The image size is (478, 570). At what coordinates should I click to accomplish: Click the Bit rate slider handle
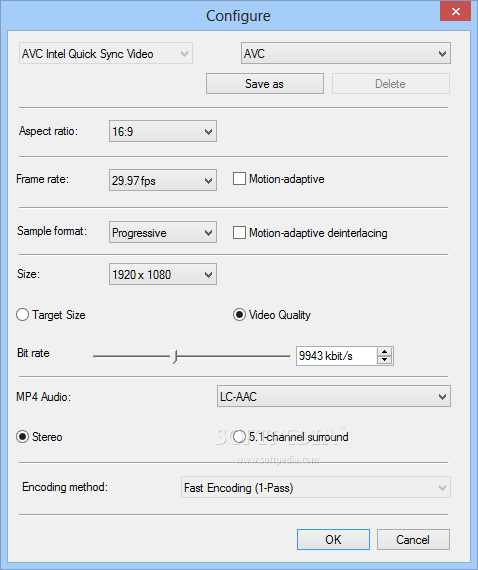click(x=175, y=356)
